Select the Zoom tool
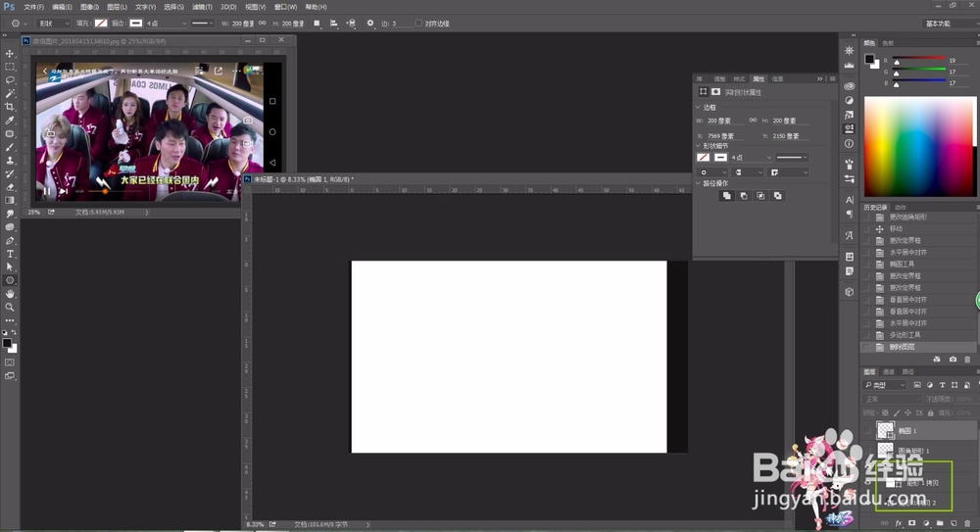 (x=10, y=308)
